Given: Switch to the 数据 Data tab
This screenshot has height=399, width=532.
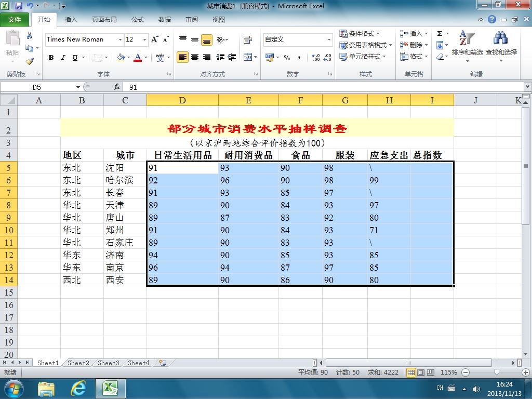Looking at the screenshot, I should (x=165, y=19).
